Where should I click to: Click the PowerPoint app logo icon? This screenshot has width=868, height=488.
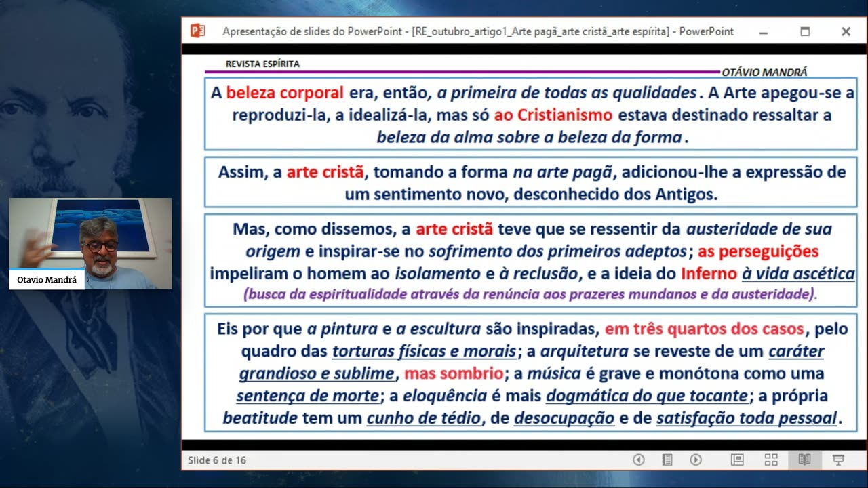[198, 30]
